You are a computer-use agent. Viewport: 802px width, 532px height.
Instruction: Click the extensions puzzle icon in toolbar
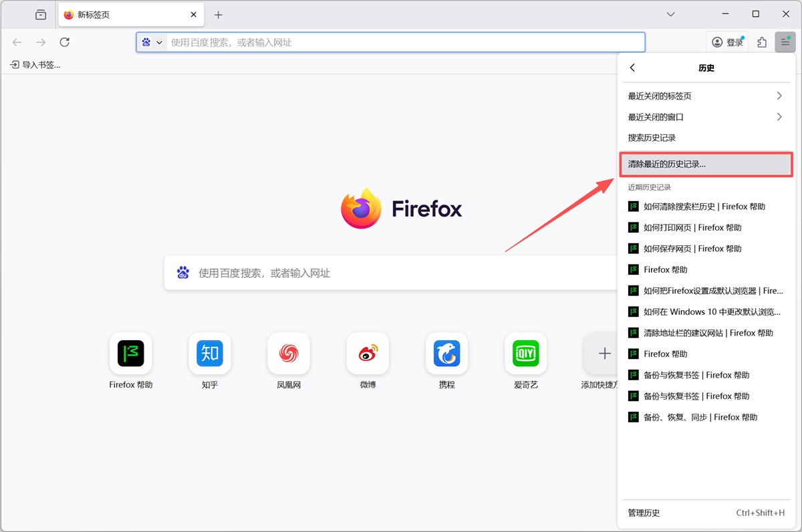pyautogui.click(x=762, y=42)
